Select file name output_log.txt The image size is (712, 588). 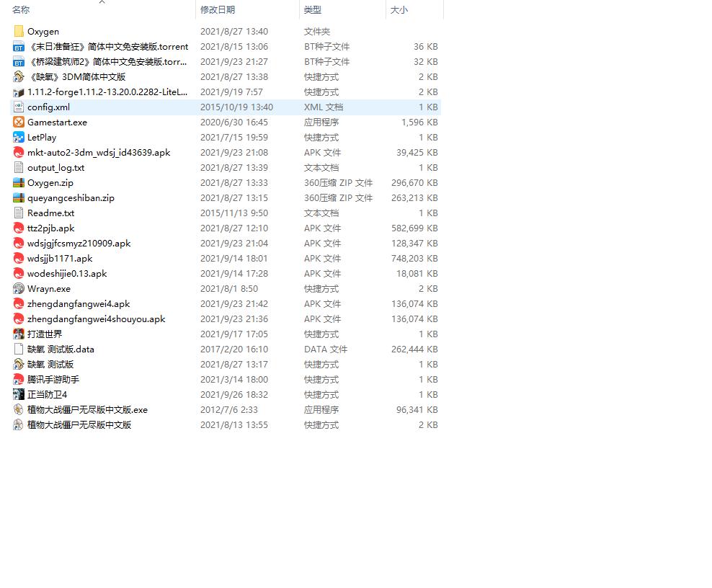click(56, 168)
